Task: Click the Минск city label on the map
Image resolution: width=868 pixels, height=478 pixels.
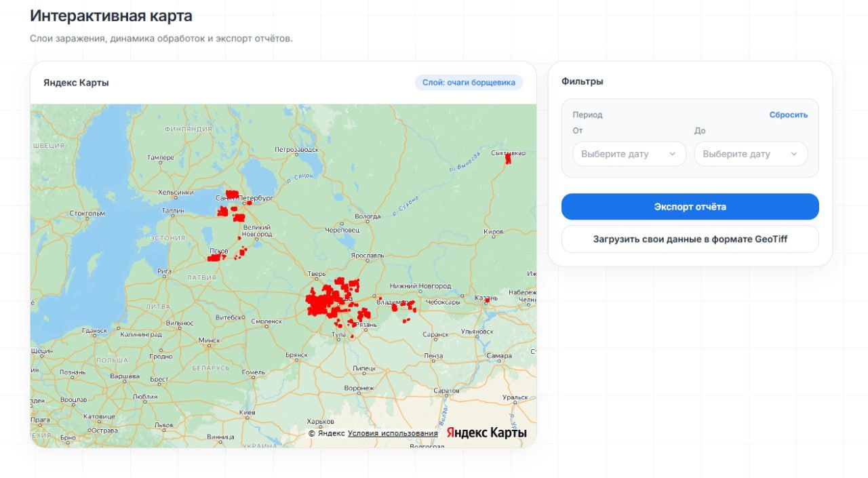Action: [x=209, y=340]
